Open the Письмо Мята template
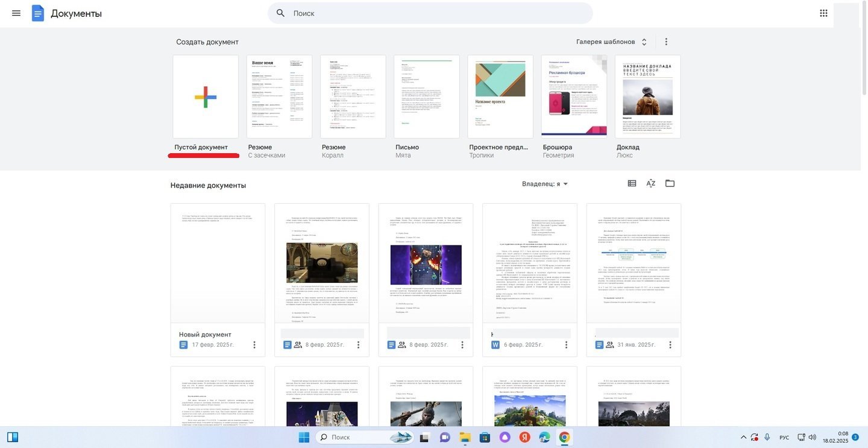The image size is (868, 448). 427,96
